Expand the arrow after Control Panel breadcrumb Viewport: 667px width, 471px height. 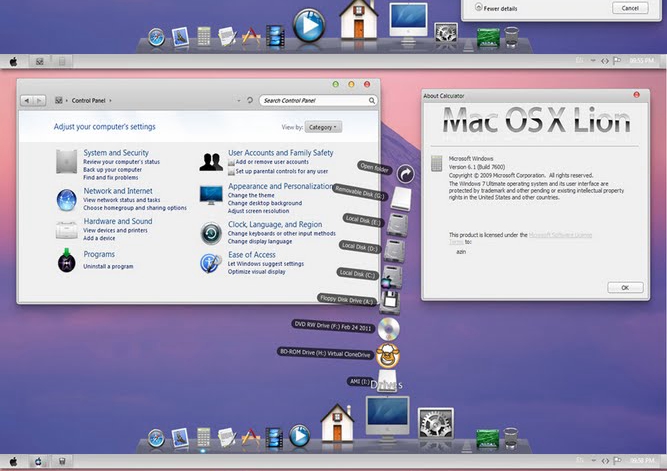(110, 100)
